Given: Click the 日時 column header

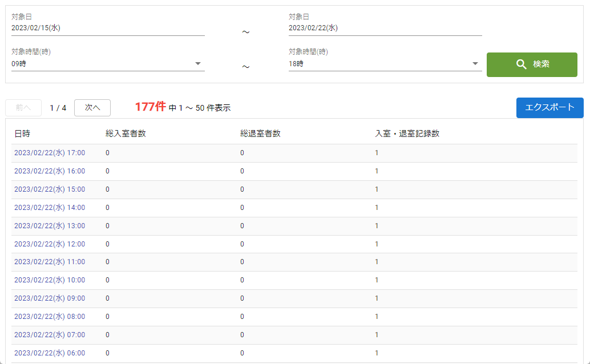Looking at the screenshot, I should pyautogui.click(x=22, y=134).
